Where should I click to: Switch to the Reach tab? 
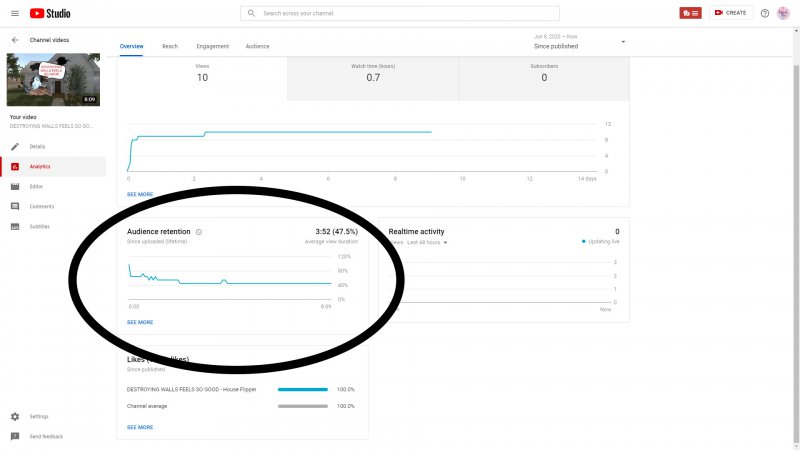point(170,46)
